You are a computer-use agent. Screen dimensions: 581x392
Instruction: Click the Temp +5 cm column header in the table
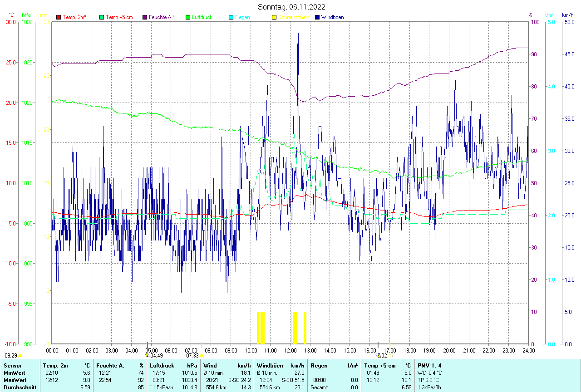tap(380, 365)
